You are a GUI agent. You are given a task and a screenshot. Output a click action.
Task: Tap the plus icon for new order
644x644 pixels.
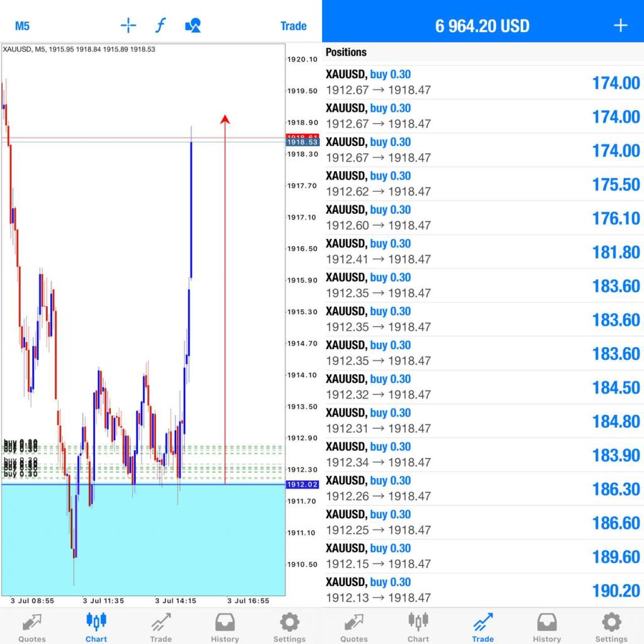[x=620, y=26]
